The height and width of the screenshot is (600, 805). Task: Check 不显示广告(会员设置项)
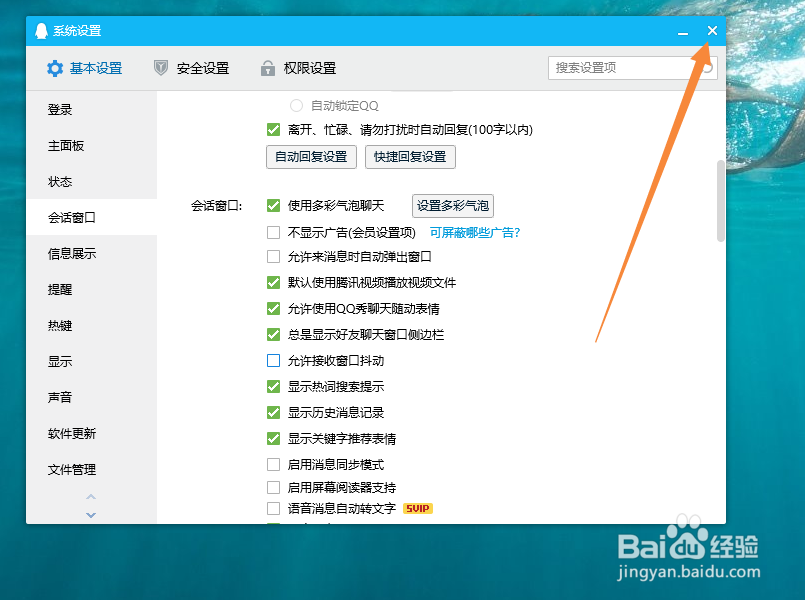(274, 233)
